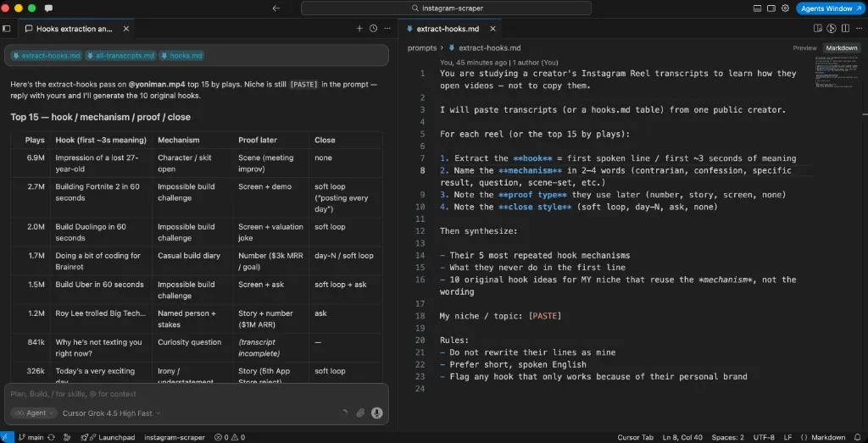Image resolution: width=868 pixels, height=443 pixels.
Task: Click the '@yoniman.mp4' mention in chat
Action: click(157, 85)
